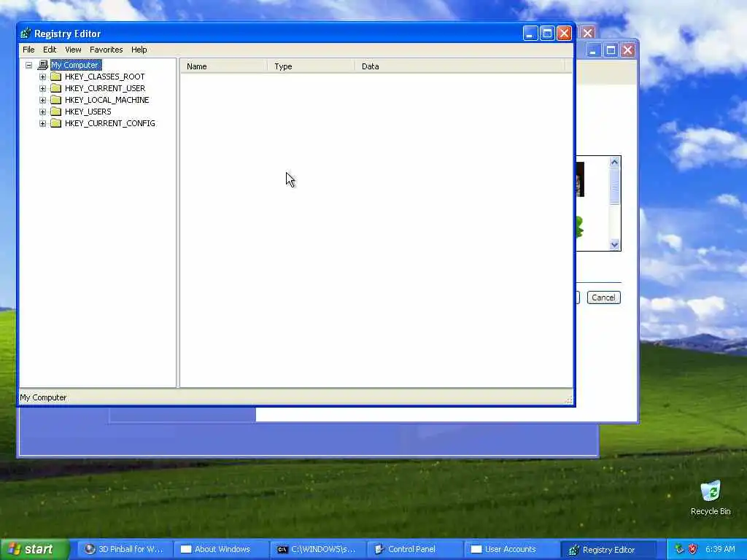Click the Registry Editor resize grip
The width and height of the screenshot is (747, 560).
click(x=568, y=400)
